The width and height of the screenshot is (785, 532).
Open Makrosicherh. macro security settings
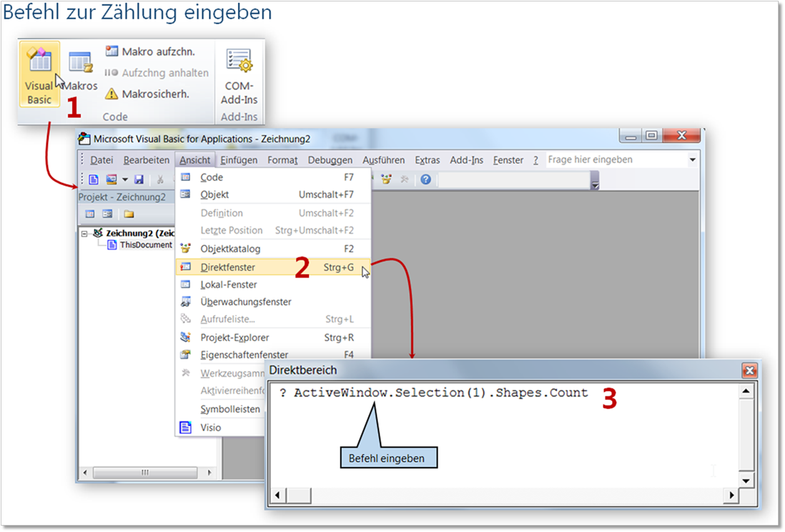[x=147, y=94]
